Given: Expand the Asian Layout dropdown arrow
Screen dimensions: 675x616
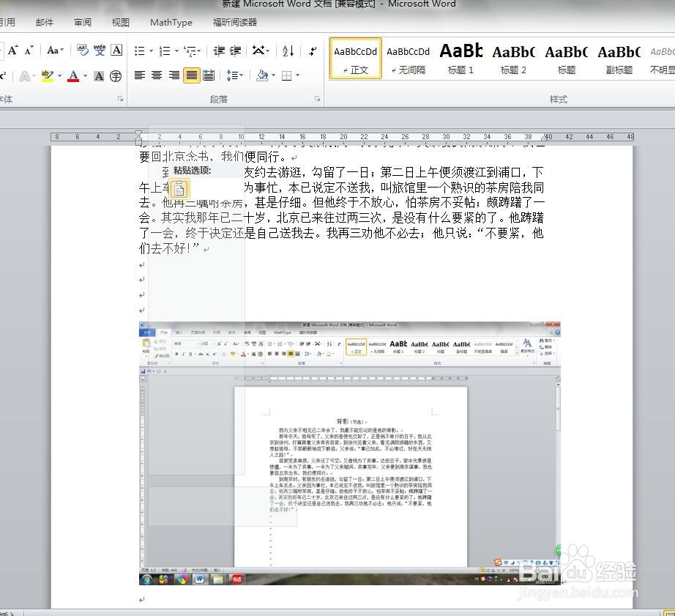Looking at the screenshot, I should click(x=268, y=51).
